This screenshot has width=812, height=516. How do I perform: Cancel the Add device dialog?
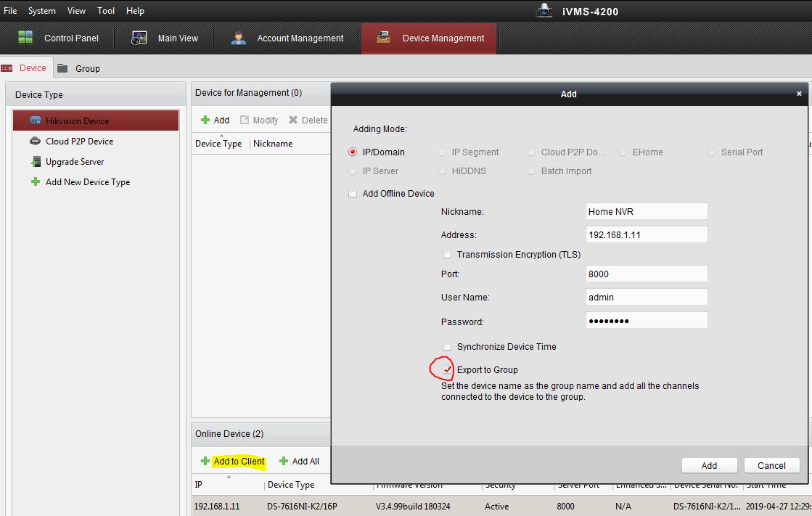coord(771,466)
